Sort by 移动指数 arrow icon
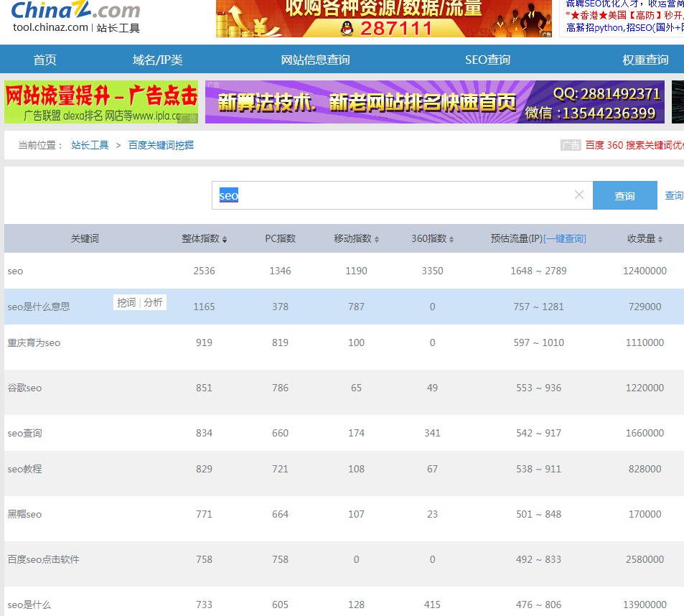Image resolution: width=684 pixels, height=616 pixels. [377, 239]
